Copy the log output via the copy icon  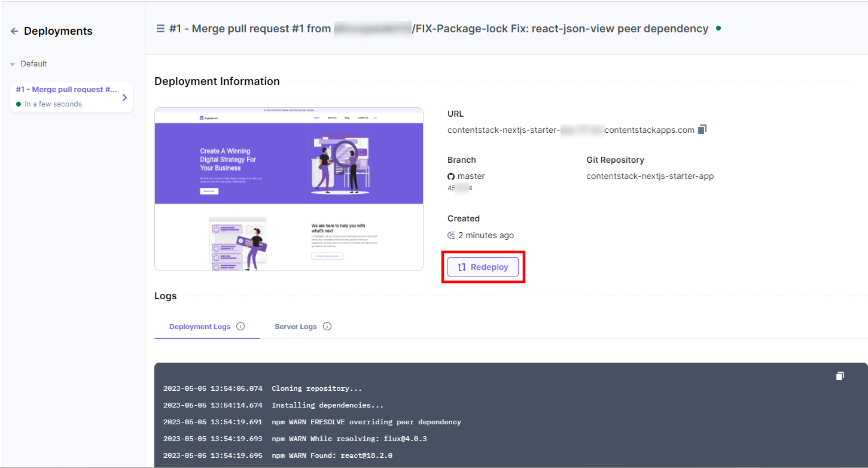840,376
